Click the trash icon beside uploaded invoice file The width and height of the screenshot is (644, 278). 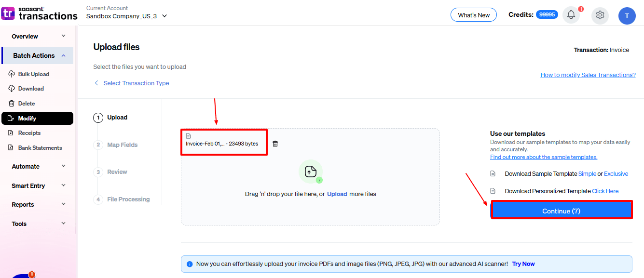(275, 144)
